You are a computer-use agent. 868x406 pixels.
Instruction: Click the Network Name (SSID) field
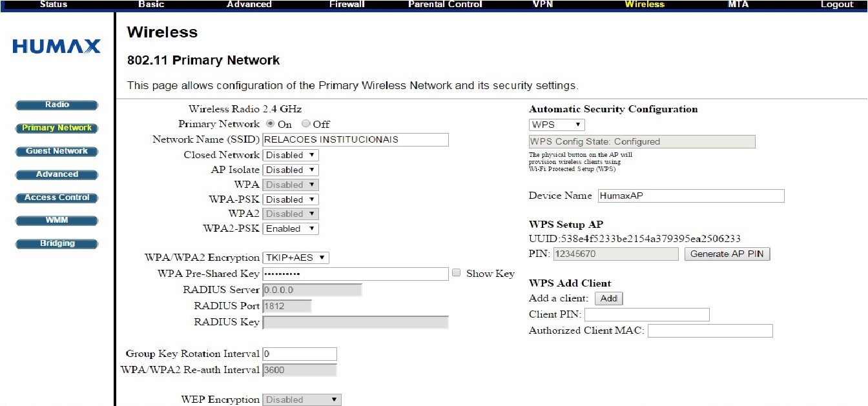point(355,139)
